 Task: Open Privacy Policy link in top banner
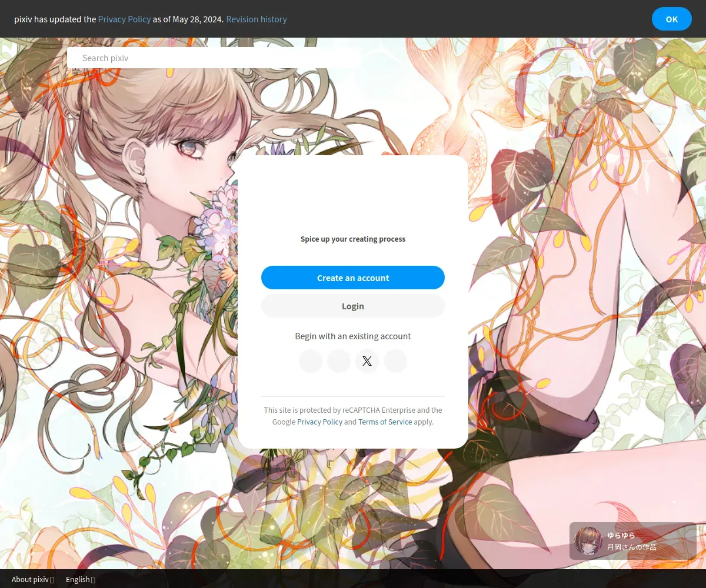point(124,19)
